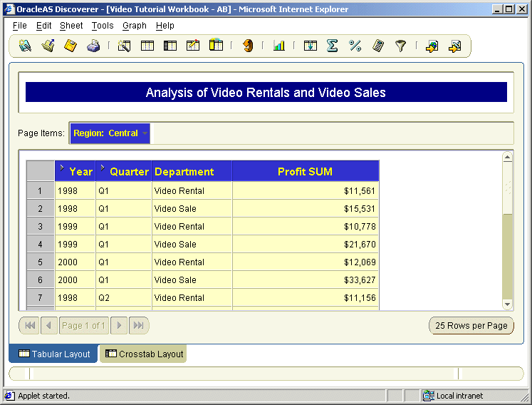
Task: Expand the Quarter column drill arrow
Action: tap(103, 168)
